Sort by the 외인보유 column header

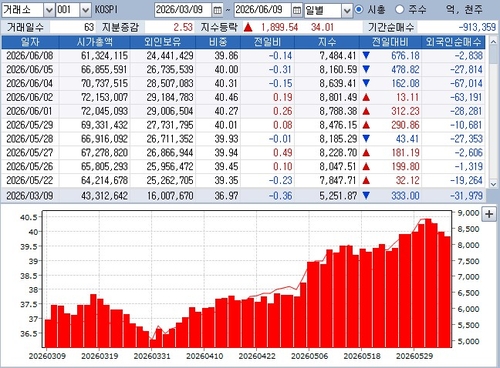click(x=163, y=42)
